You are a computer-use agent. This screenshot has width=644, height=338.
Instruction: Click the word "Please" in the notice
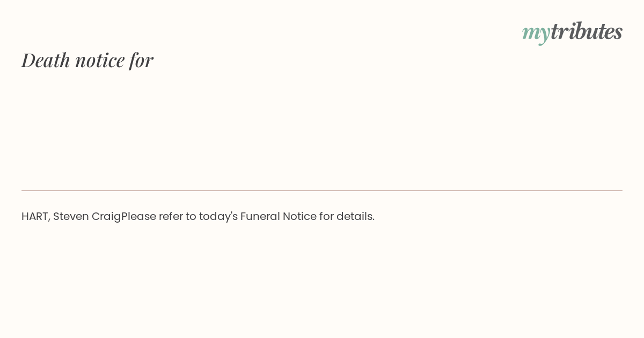click(x=138, y=216)
